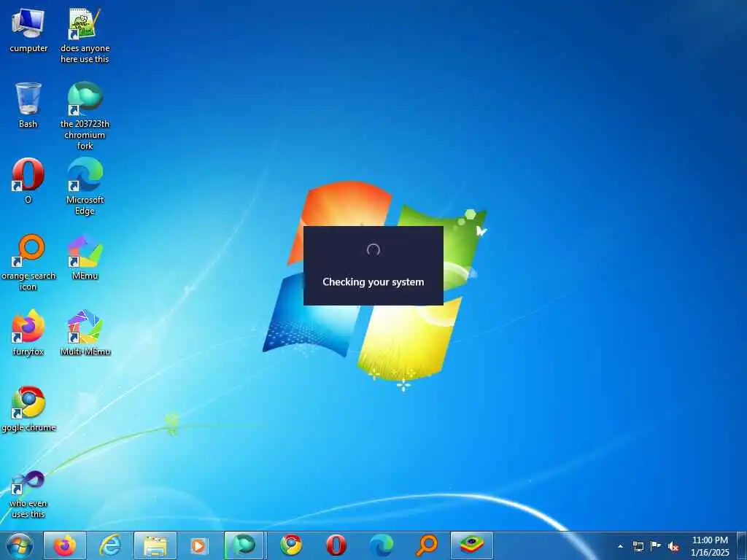The width and height of the screenshot is (747, 560).
Task: Select the MEmu desktop shortcut
Action: 85,257
